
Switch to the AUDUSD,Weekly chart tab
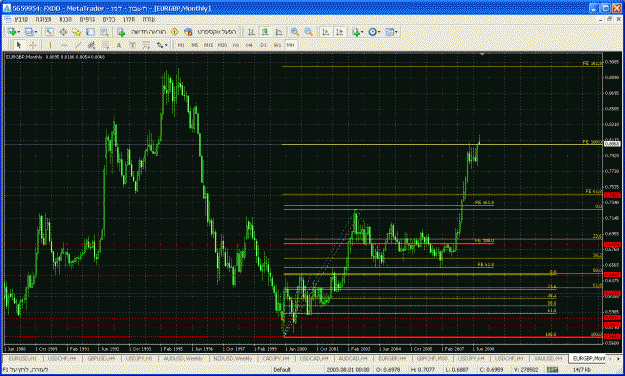click(x=183, y=358)
